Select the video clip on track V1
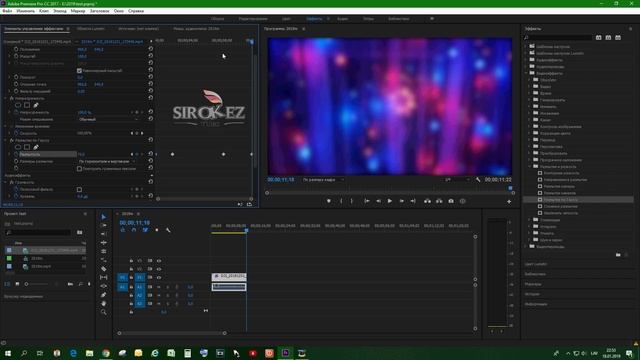Image resolution: width=640 pixels, height=360 pixels. [229, 276]
